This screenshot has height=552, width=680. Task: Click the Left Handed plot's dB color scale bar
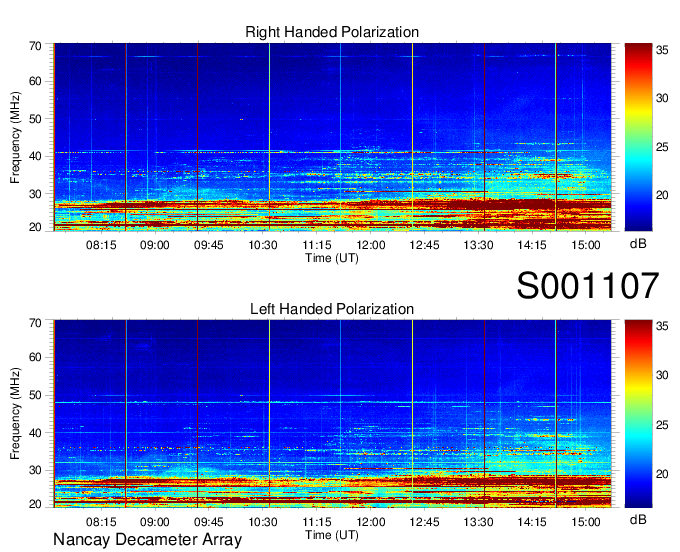pos(638,414)
